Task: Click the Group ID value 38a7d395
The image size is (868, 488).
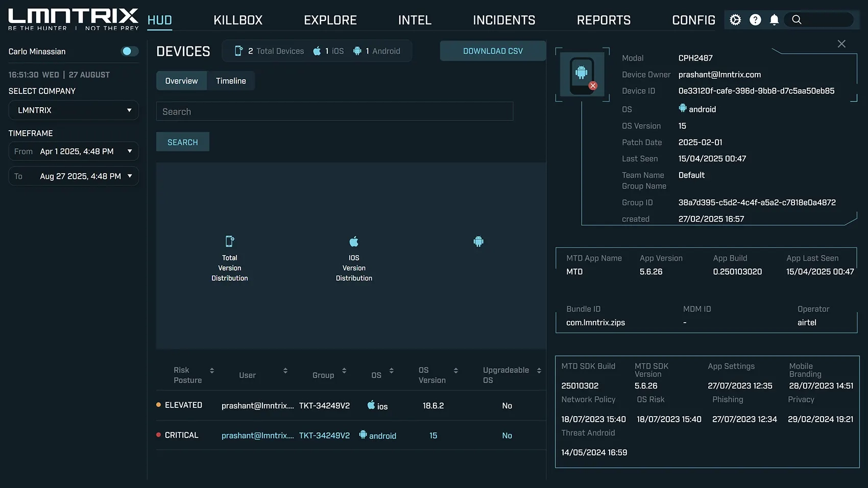Action: click(757, 203)
